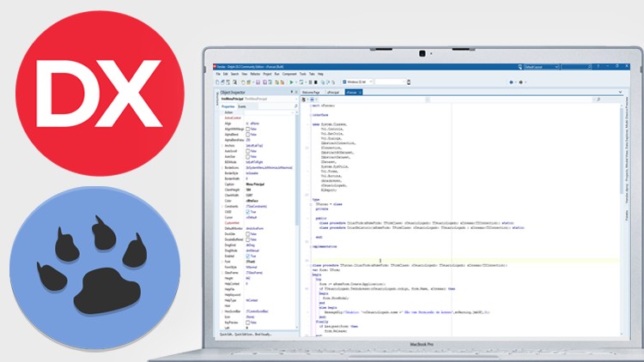Image resolution: width=644 pixels, height=362 pixels.
Task: Click the New Items toolbar icon
Action: coord(218,82)
